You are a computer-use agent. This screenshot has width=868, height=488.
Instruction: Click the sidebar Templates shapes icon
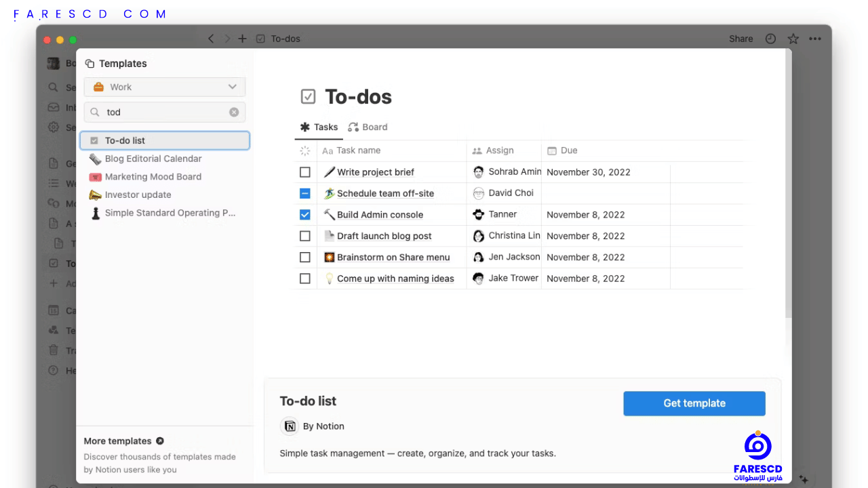pyautogui.click(x=53, y=330)
